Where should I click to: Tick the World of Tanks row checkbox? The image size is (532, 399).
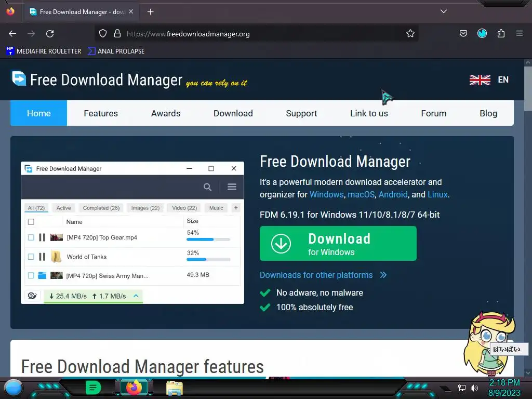coord(31,257)
